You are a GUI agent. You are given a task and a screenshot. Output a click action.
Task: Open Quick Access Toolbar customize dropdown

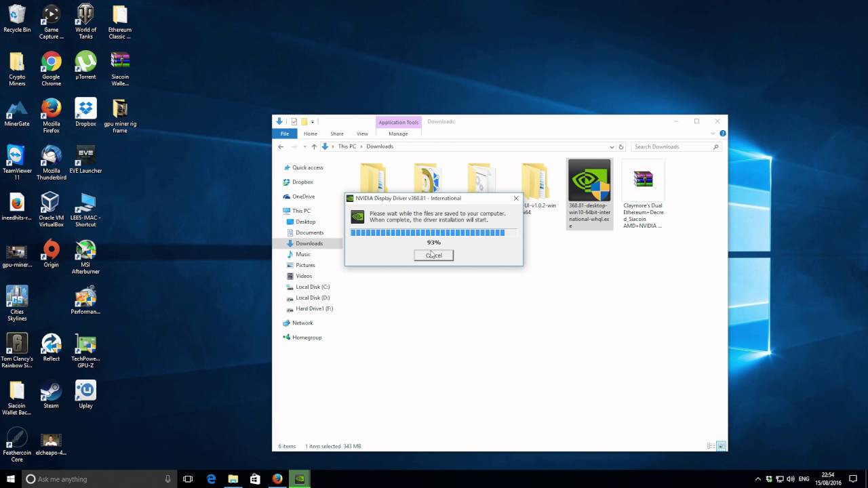coord(313,122)
